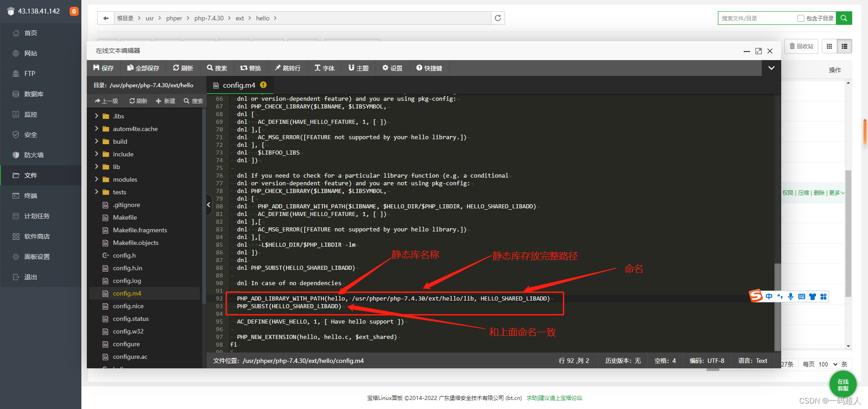The width and height of the screenshot is (868, 409).
Task: Click the notification badge near IP address
Action: [74, 11]
